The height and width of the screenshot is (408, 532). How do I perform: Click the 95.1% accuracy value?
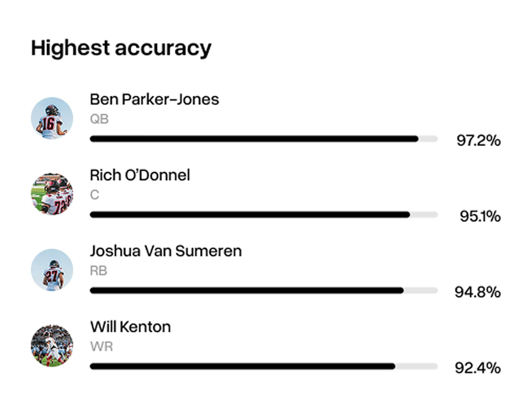click(x=480, y=216)
